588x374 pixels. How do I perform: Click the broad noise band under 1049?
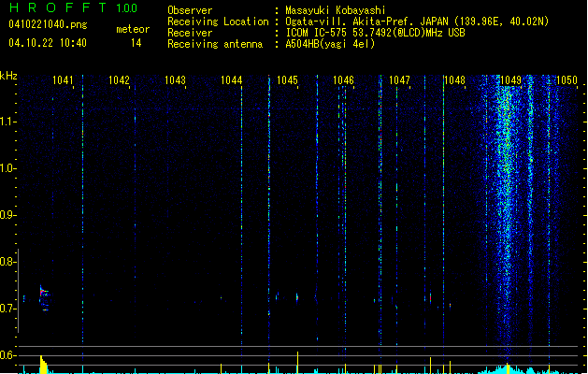coord(507,218)
